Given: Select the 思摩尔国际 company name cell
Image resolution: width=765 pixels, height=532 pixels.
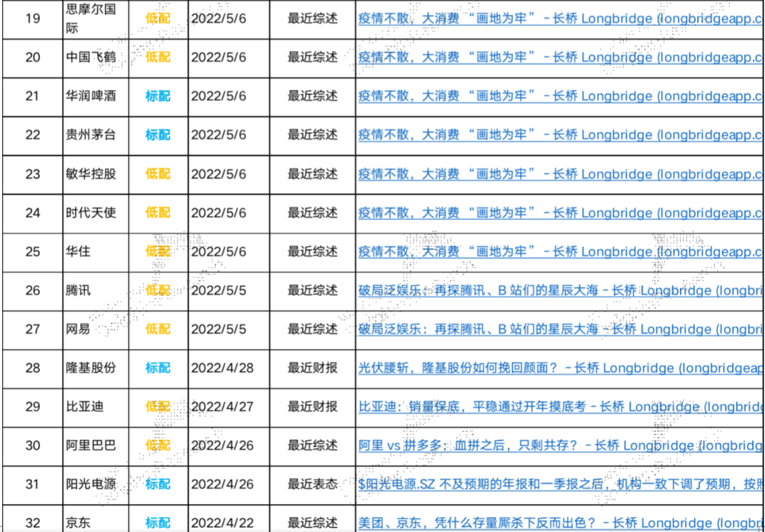Looking at the screenshot, I should click(x=96, y=18).
